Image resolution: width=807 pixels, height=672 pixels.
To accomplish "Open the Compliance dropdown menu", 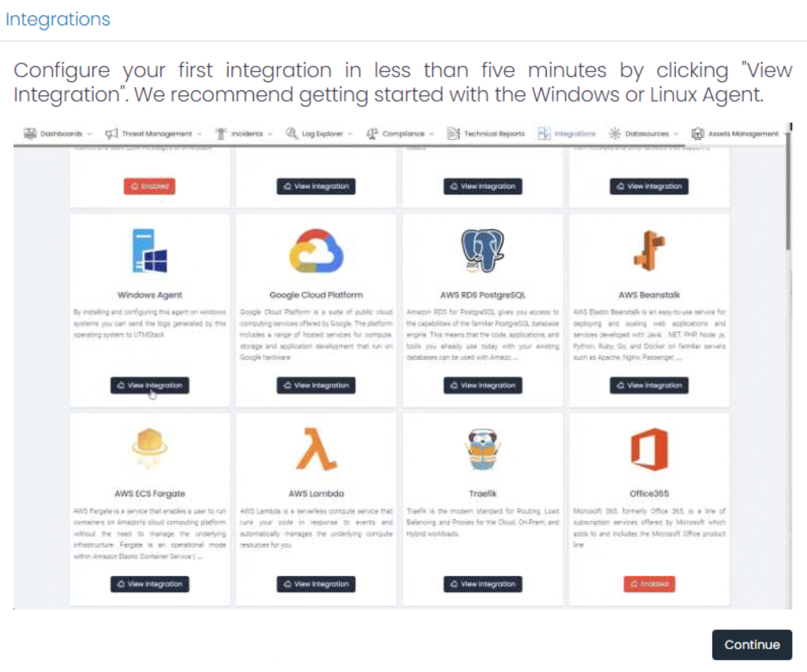I will [400, 134].
